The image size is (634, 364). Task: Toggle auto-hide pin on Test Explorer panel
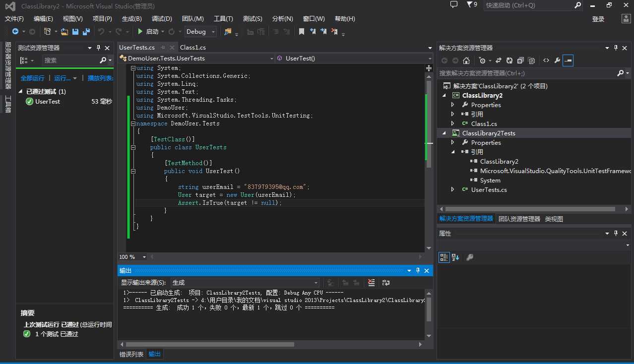(98, 48)
